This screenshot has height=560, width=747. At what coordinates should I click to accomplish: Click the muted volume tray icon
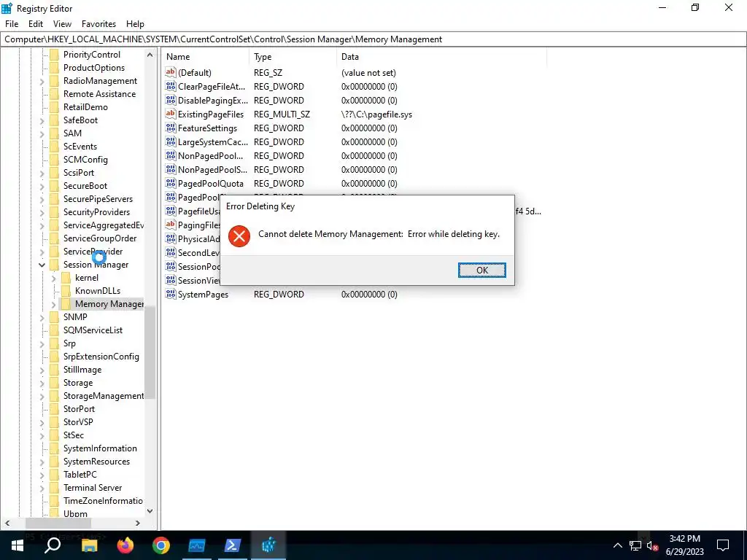tap(653, 545)
